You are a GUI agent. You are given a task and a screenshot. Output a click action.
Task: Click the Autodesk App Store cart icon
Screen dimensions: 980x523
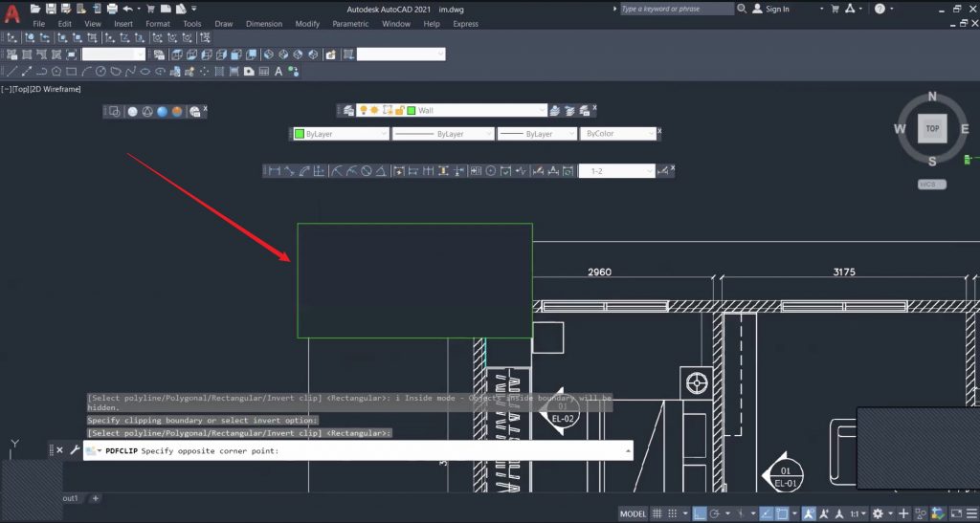(835, 9)
